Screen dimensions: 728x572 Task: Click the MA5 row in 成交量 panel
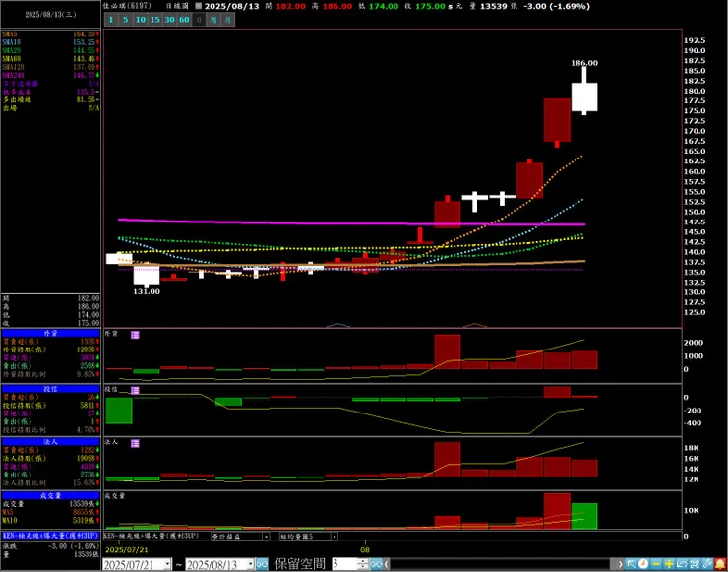(50, 512)
